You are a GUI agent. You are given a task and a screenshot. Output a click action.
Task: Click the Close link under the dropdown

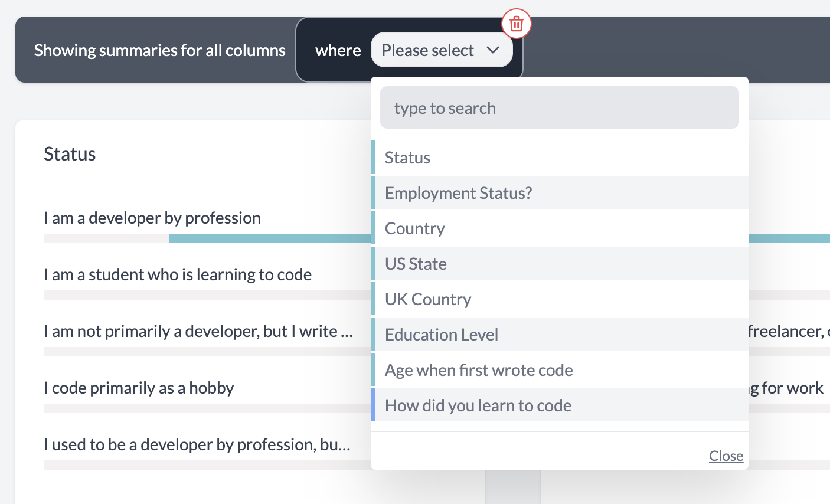tap(726, 456)
